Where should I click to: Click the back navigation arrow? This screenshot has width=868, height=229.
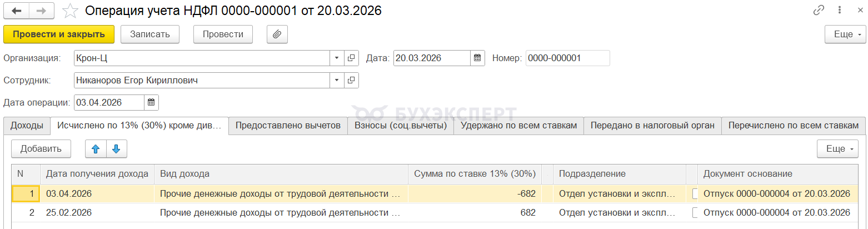(x=17, y=11)
